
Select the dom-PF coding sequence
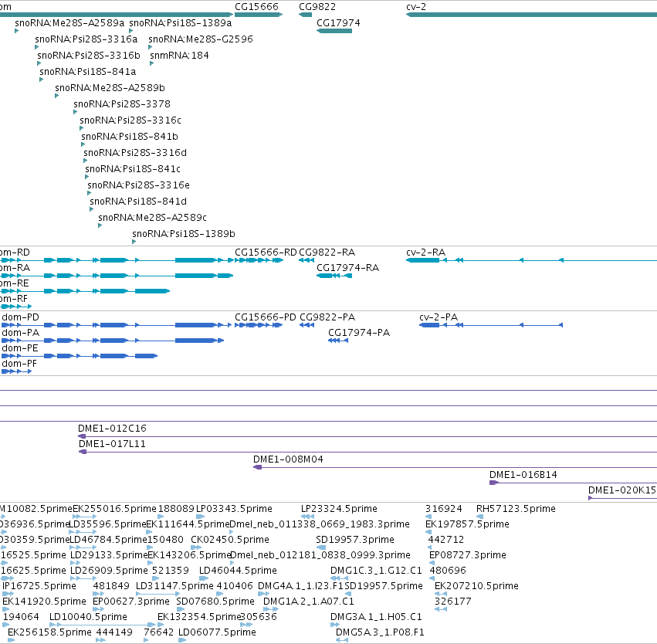(17, 371)
